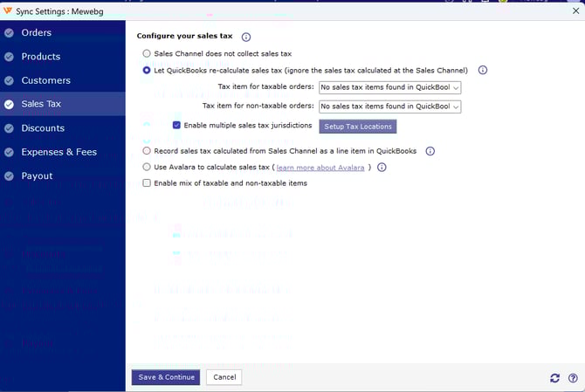Click the checkmark icon beside Sales Tax
585x392 pixels.
tap(9, 105)
